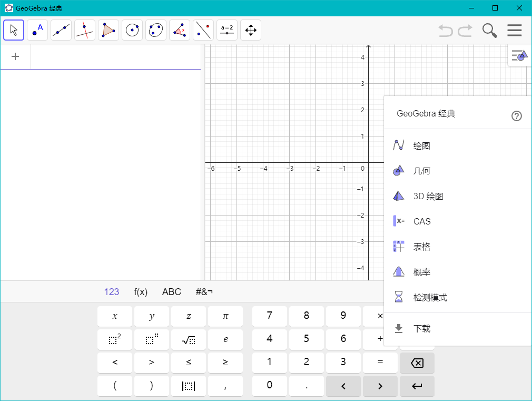Open the 表格 spreadsheet perspective

tap(457, 247)
